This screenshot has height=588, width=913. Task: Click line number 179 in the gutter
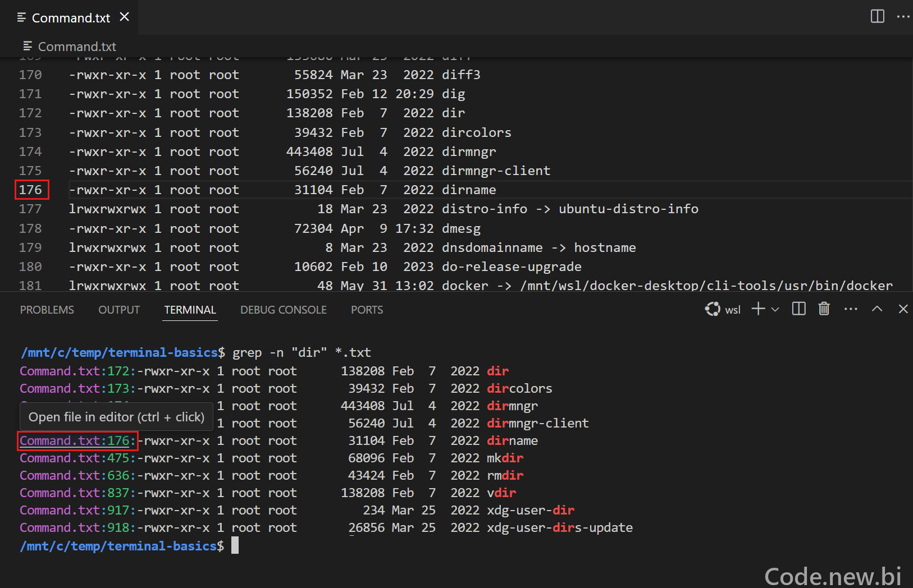(x=30, y=247)
